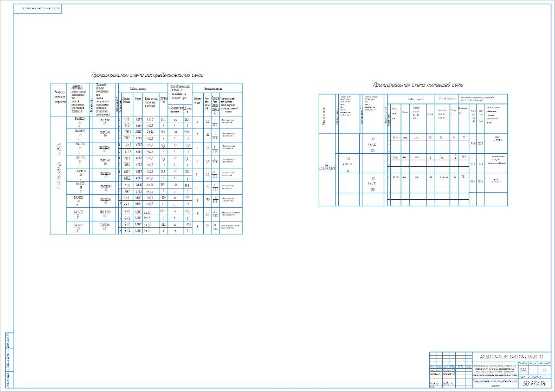
Task: Click cable designation "5Н2" in the distribution table
Action: coord(127,165)
